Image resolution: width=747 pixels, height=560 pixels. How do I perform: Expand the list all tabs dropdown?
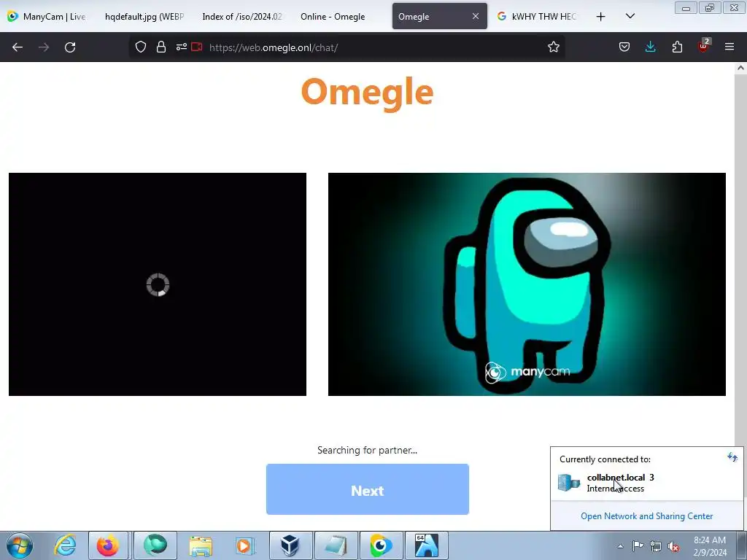click(630, 17)
